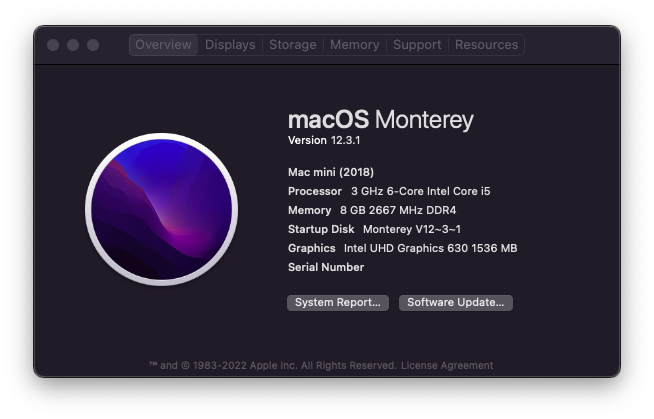The image size is (654, 419).
Task: Click the Apple Inc. copyright notice text
Action: click(x=273, y=366)
